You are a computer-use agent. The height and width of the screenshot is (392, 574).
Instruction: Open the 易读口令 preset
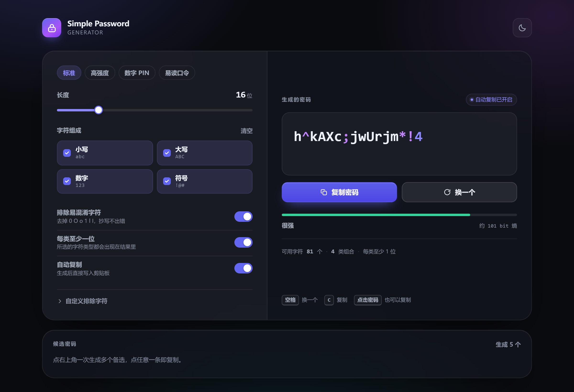pyautogui.click(x=177, y=73)
